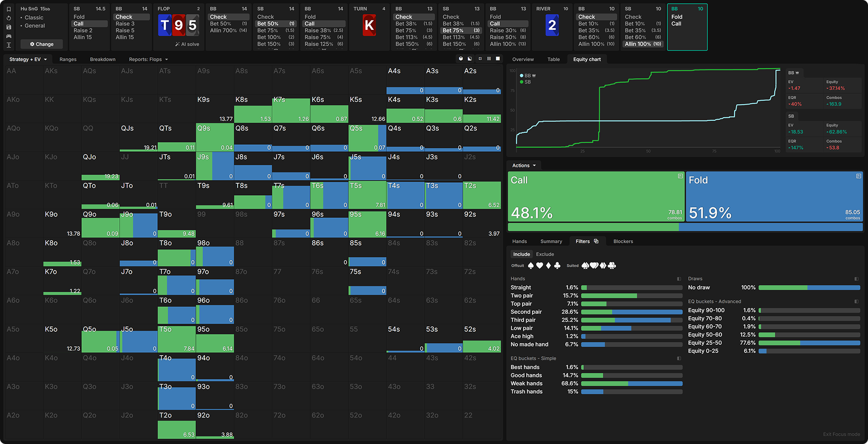The height and width of the screenshot is (444, 868).
Task: Click the bookmark icon in left sidebar
Action: tap(9, 9)
